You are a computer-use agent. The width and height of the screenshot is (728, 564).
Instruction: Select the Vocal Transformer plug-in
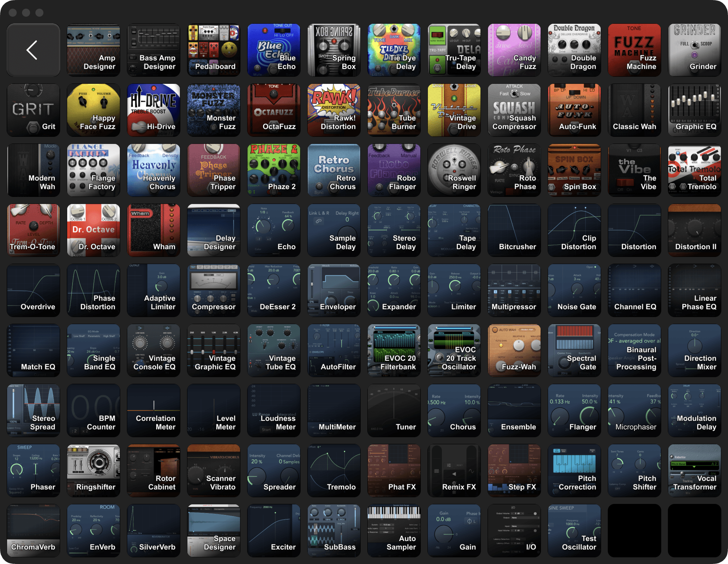[695, 471]
